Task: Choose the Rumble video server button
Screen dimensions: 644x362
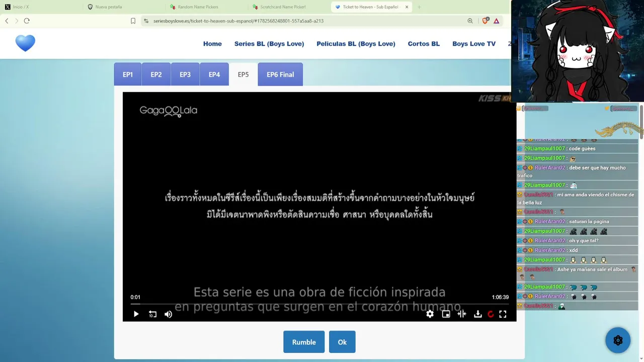Action: click(x=304, y=342)
